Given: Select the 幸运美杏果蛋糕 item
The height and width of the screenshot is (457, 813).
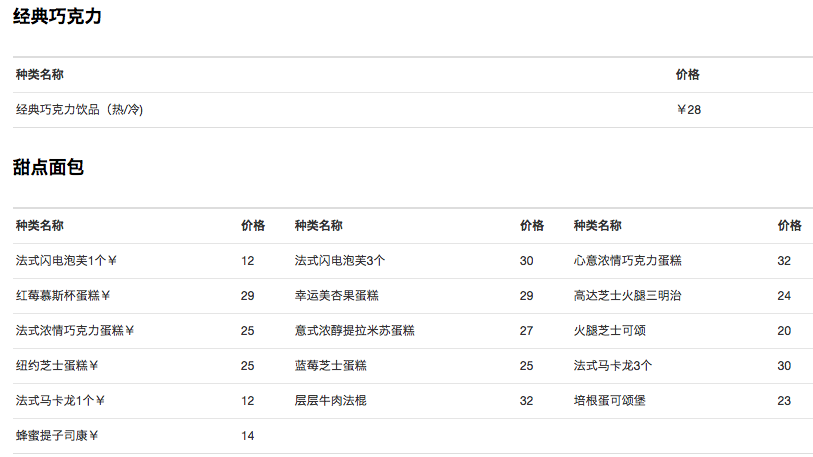Looking at the screenshot, I should [337, 296].
